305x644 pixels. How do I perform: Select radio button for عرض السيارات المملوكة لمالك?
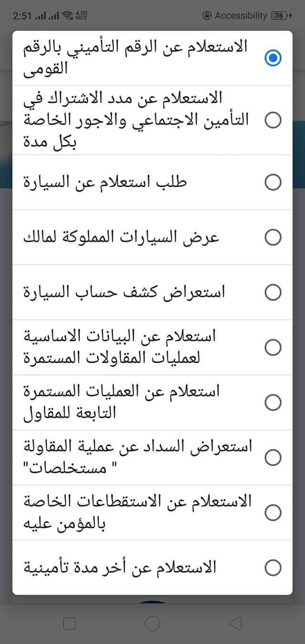273,237
